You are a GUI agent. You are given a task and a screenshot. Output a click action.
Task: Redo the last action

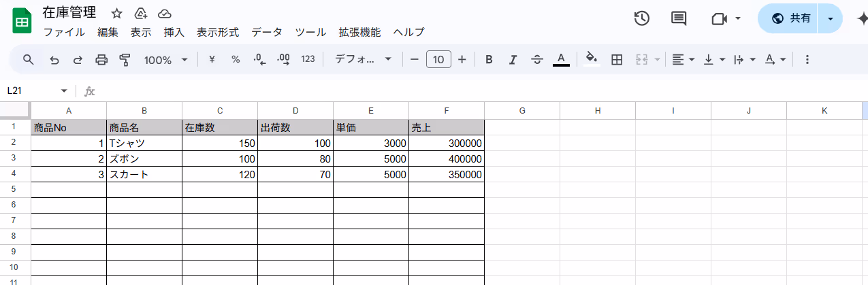coord(78,60)
